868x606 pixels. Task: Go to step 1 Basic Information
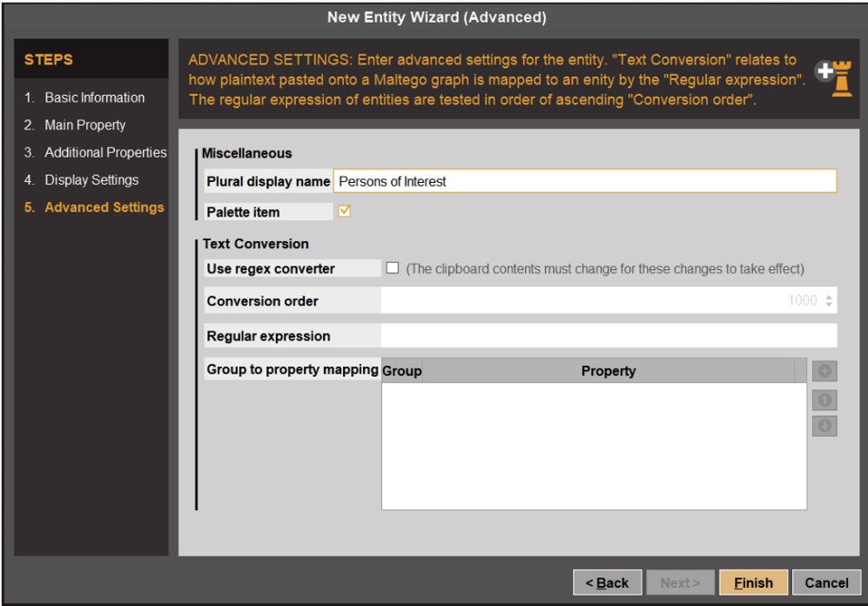click(84, 98)
